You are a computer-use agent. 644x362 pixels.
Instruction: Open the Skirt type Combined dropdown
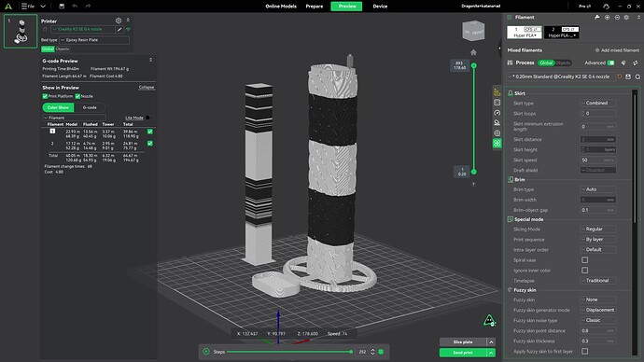point(597,103)
